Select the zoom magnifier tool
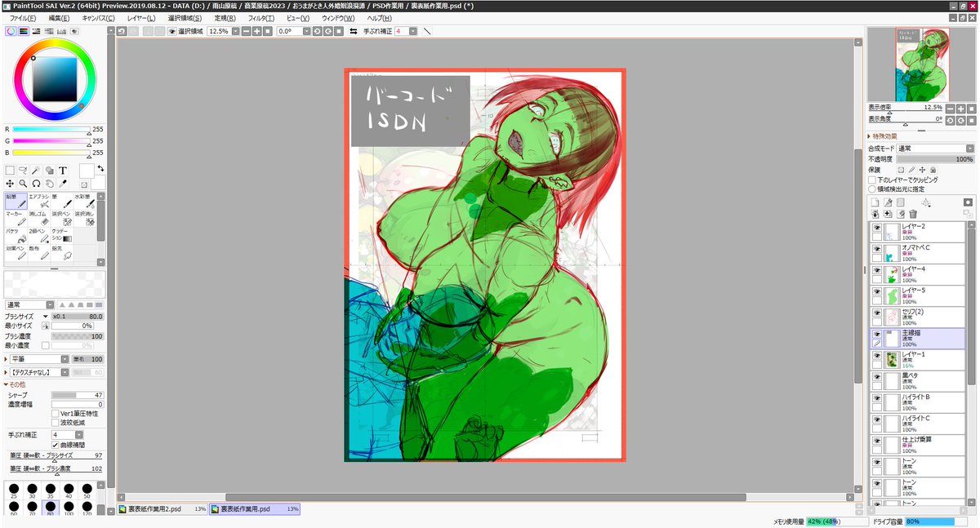Screen dimensions: 980x528 point(23,184)
